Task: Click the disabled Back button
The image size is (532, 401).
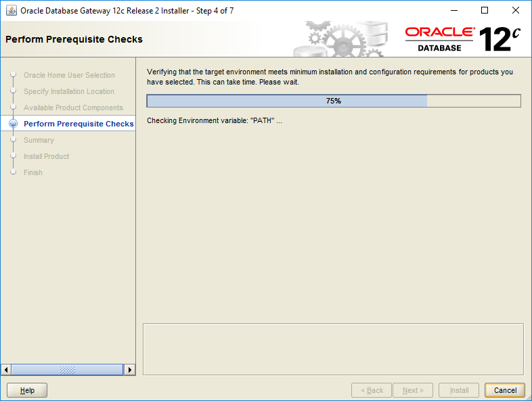Action: click(x=372, y=390)
